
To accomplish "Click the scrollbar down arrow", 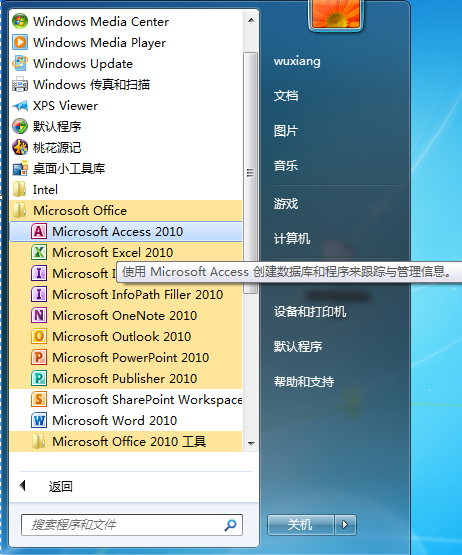I will pyautogui.click(x=251, y=443).
